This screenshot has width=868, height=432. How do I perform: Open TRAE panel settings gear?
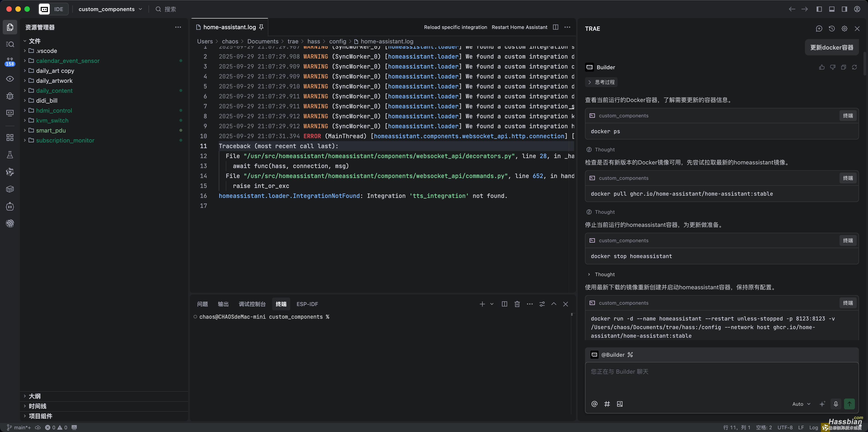[x=844, y=29]
